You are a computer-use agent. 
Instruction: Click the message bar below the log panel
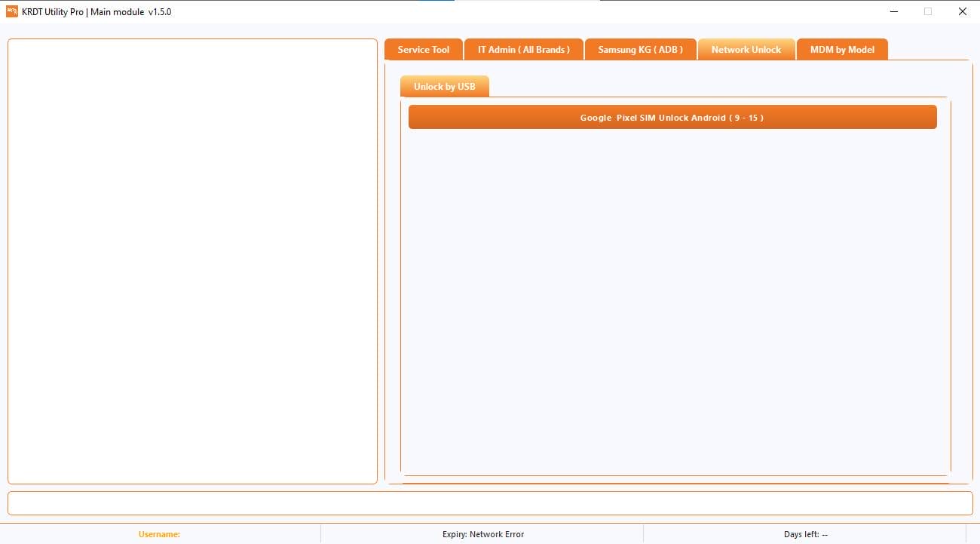tap(490, 503)
